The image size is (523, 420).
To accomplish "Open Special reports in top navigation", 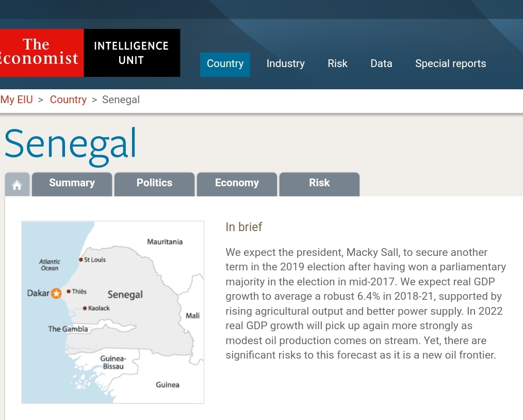I will pos(450,64).
